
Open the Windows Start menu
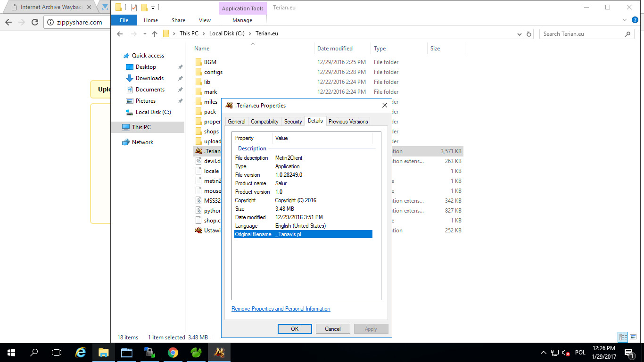click(x=11, y=352)
